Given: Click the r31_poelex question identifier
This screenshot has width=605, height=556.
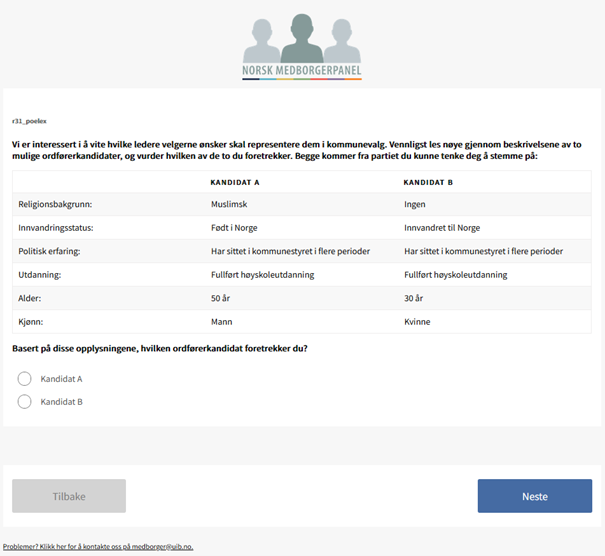Looking at the screenshot, I should point(30,121).
